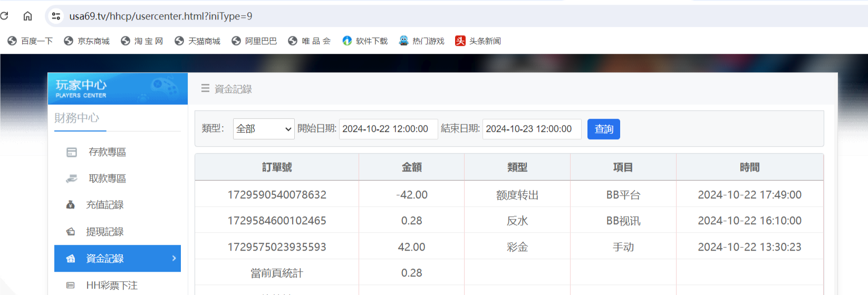Reload the page with the refresh icon
Screen dimensions: 868x295
(x=4, y=16)
